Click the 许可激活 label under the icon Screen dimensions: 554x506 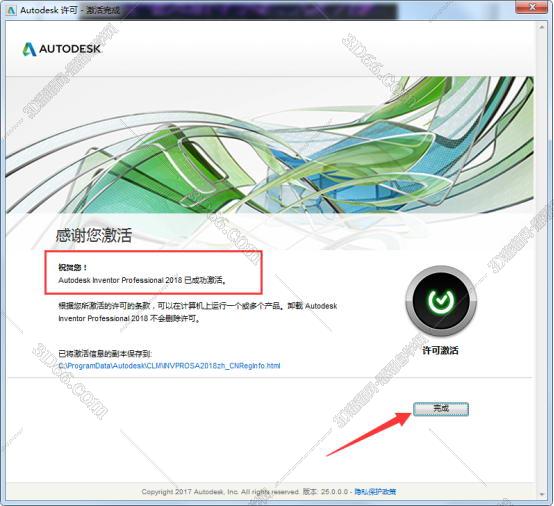(441, 350)
